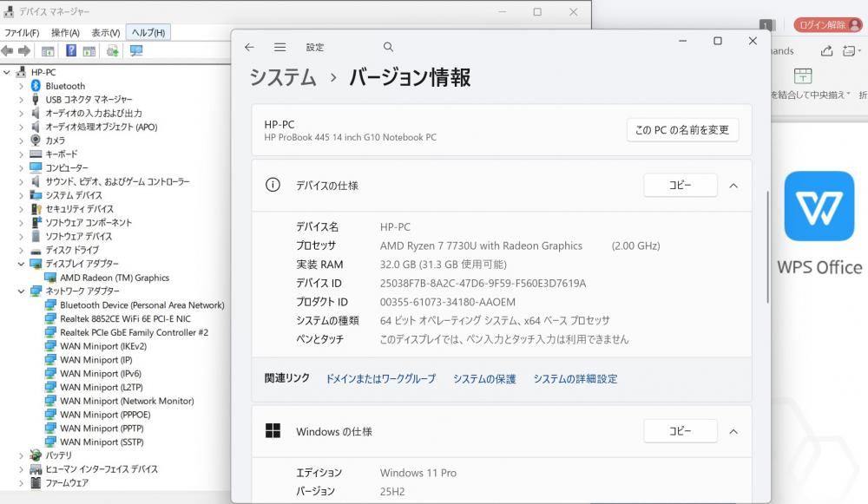This screenshot has height=504, width=868.
Task: Click the search magnifier in Settings title bar
Action: pyautogui.click(x=388, y=48)
